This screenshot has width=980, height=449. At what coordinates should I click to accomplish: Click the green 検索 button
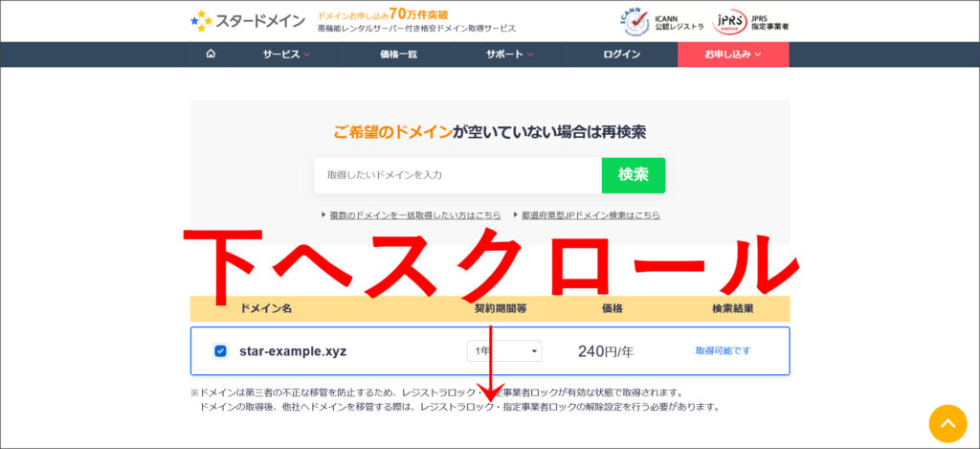click(634, 175)
